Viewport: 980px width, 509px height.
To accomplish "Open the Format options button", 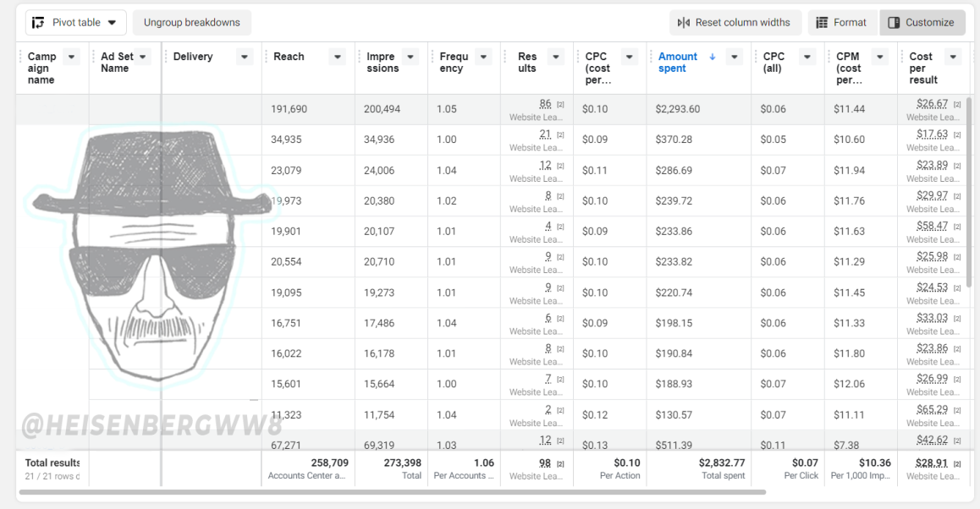I will tap(842, 23).
